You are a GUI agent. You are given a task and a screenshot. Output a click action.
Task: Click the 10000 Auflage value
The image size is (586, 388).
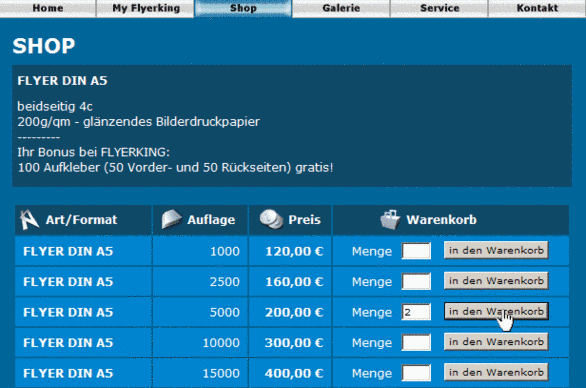click(221, 343)
